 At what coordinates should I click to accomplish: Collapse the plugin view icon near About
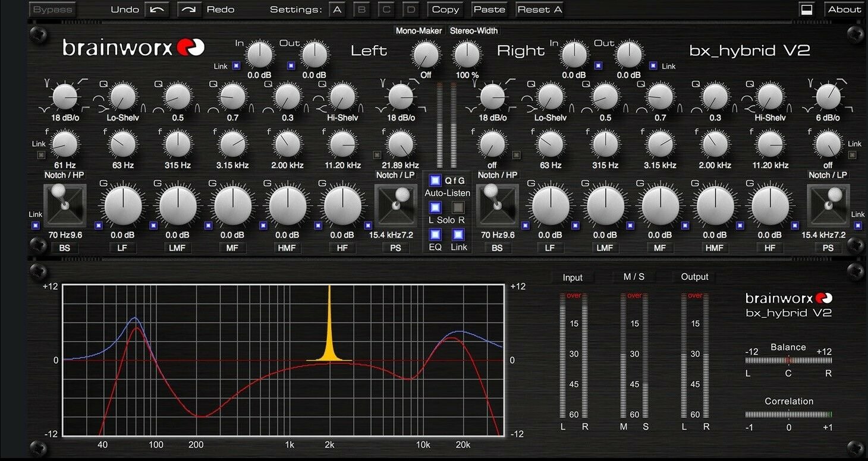click(807, 10)
